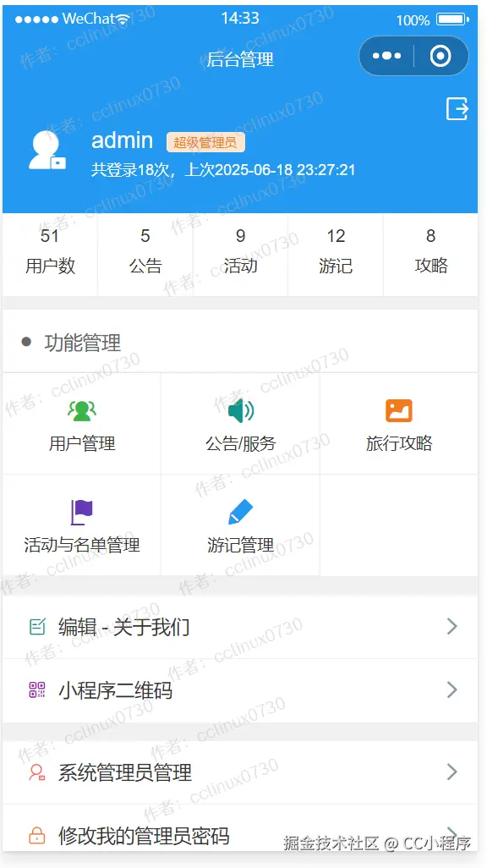487x868 pixels.
Task: Open 系统管理员管理 entry
Action: point(240,772)
